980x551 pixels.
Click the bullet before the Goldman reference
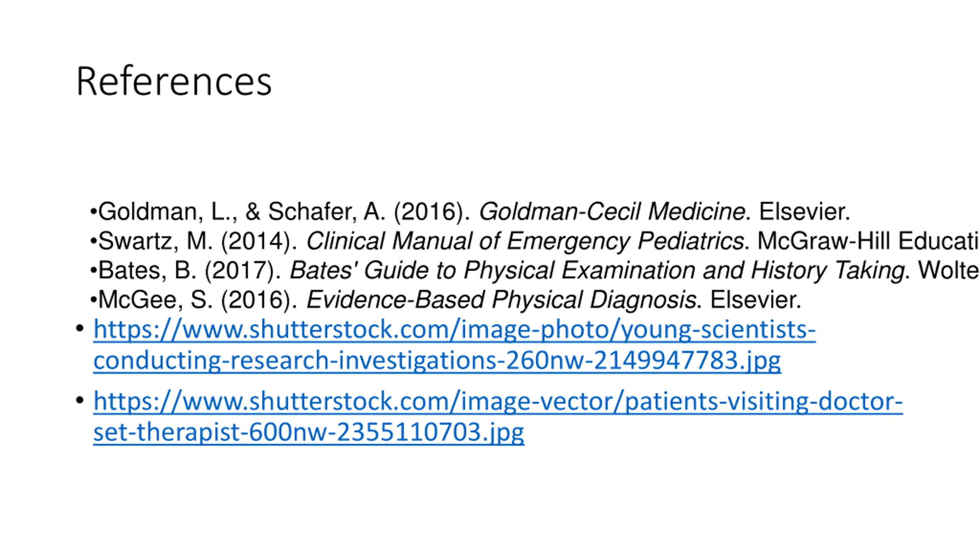click(93, 212)
